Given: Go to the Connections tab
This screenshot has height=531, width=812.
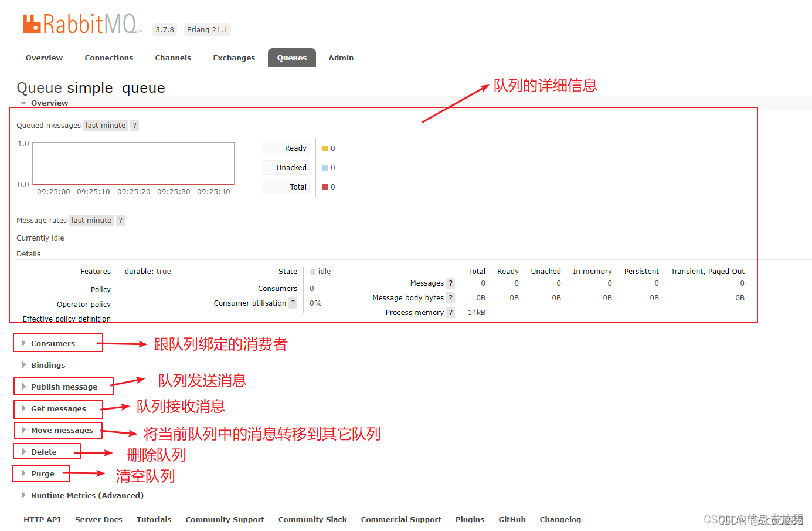Looking at the screenshot, I should (109, 58).
